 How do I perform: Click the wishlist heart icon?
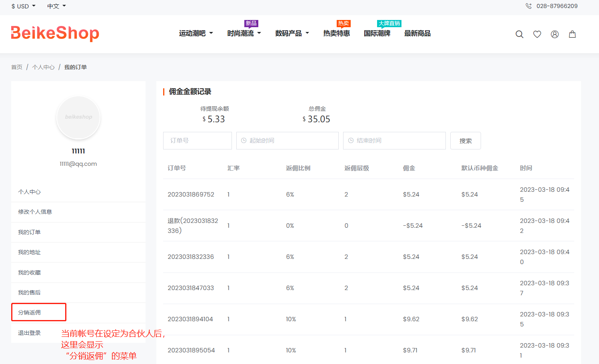[537, 34]
